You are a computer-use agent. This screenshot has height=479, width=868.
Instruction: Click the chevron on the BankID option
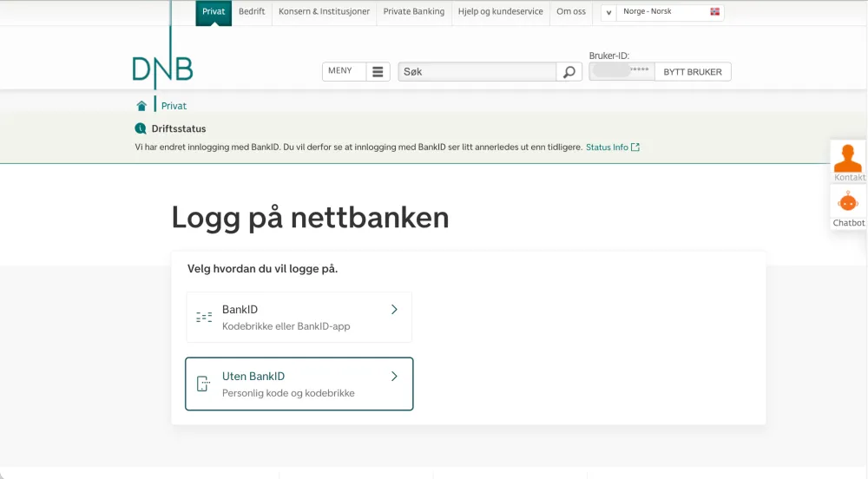(394, 310)
